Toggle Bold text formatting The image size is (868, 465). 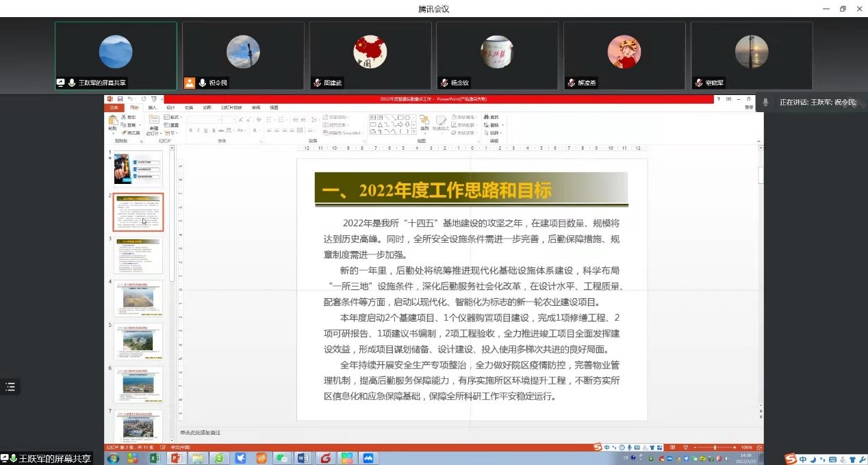pyautogui.click(x=190, y=131)
